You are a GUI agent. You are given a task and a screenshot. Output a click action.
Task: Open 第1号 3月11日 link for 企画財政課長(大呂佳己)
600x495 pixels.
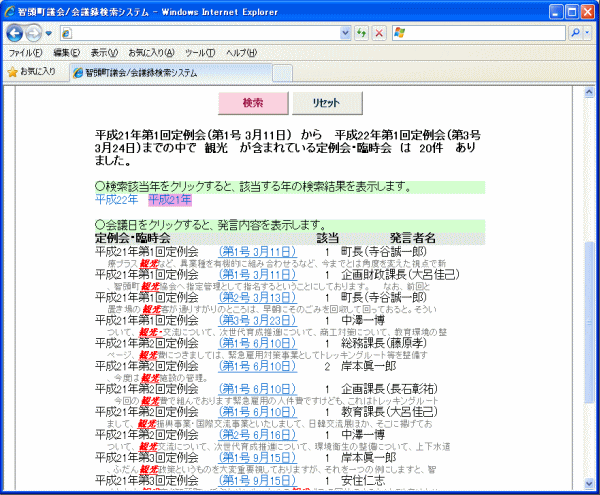tap(258, 275)
